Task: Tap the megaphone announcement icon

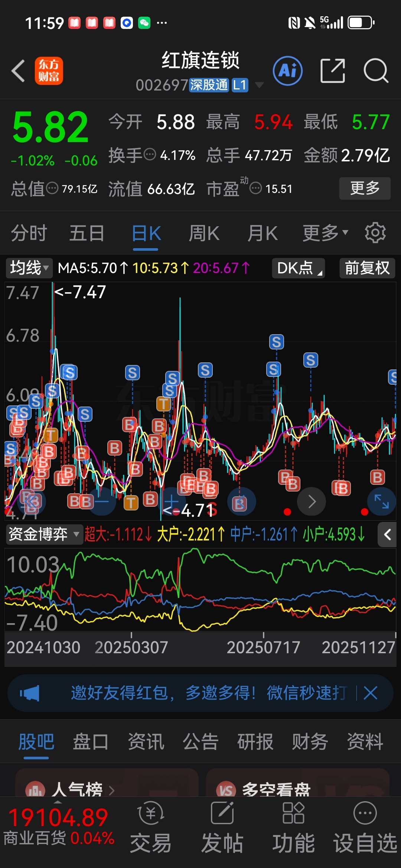Action: [x=30, y=693]
